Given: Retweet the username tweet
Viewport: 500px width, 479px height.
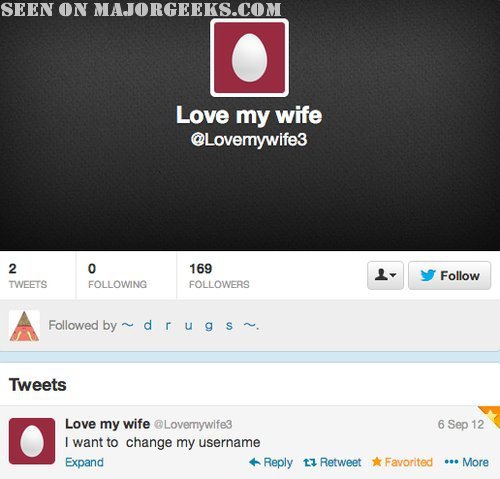Looking at the screenshot, I should [x=332, y=462].
